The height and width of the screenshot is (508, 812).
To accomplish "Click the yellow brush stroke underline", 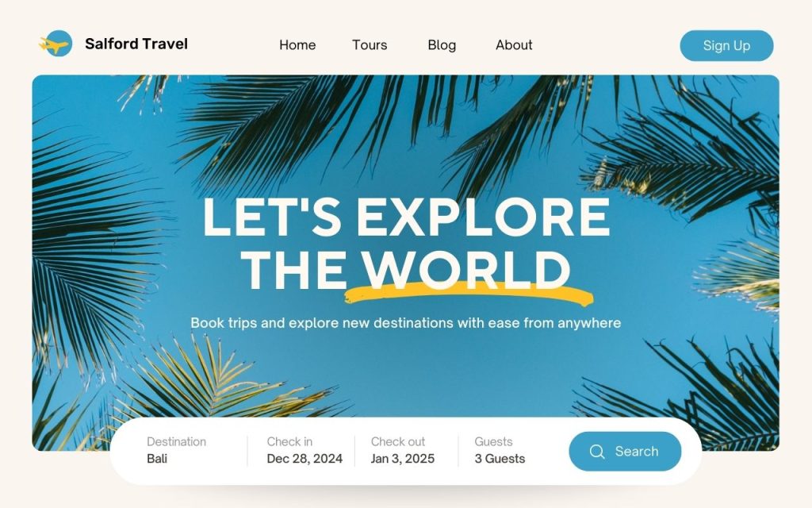I will point(469,294).
